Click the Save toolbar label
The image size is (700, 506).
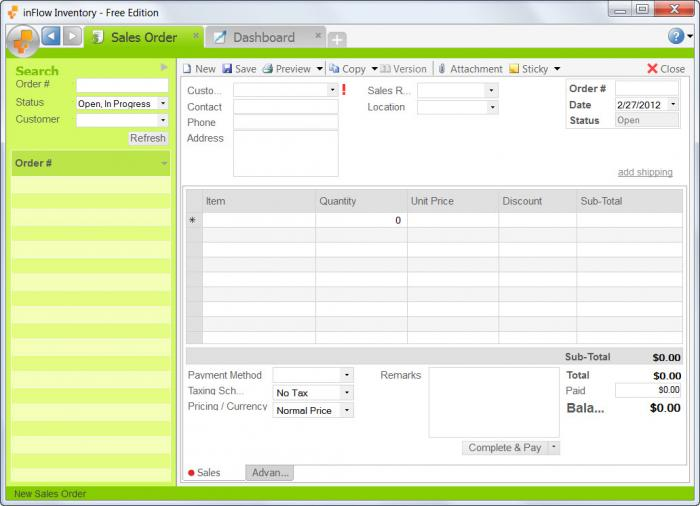point(246,69)
